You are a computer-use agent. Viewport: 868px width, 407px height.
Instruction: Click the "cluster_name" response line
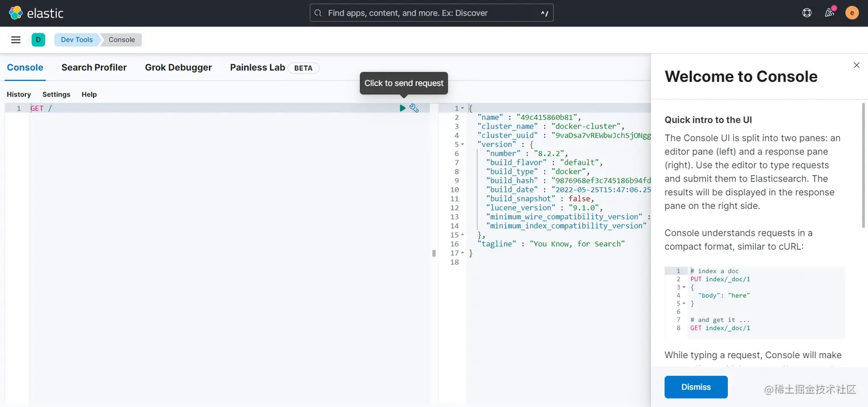[551, 126]
